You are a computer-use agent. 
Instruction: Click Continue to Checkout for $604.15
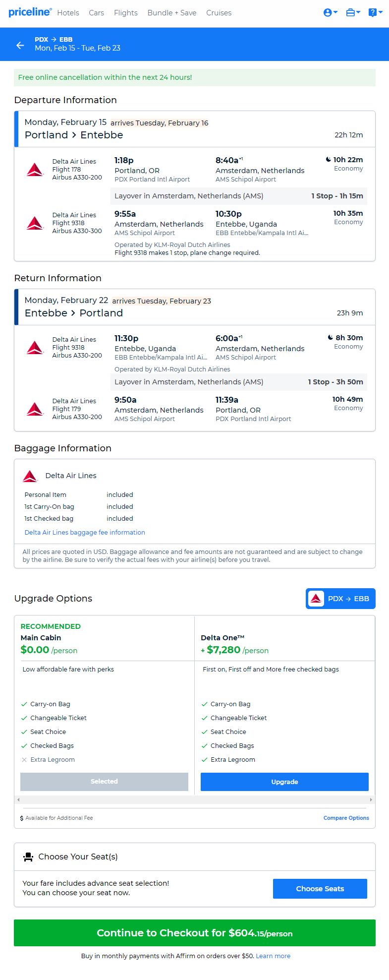pyautogui.click(x=195, y=933)
